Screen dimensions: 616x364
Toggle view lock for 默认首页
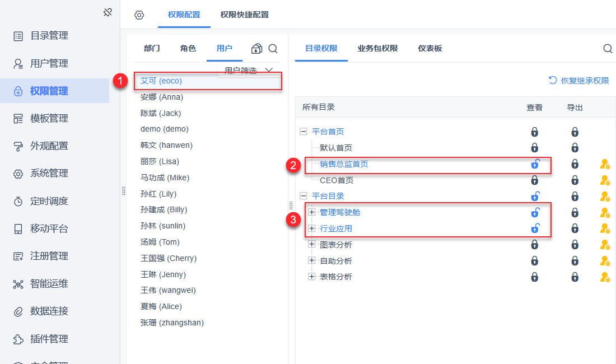pos(535,148)
